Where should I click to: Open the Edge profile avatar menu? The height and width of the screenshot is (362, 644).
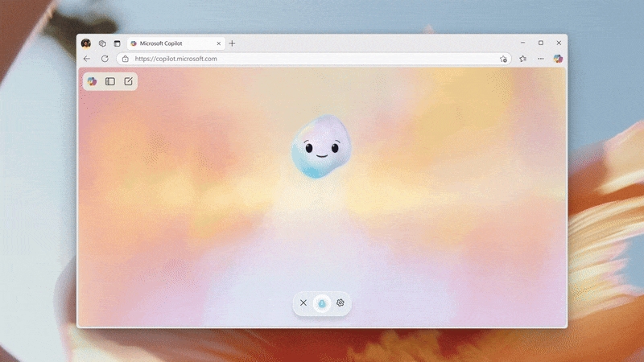[x=86, y=43]
